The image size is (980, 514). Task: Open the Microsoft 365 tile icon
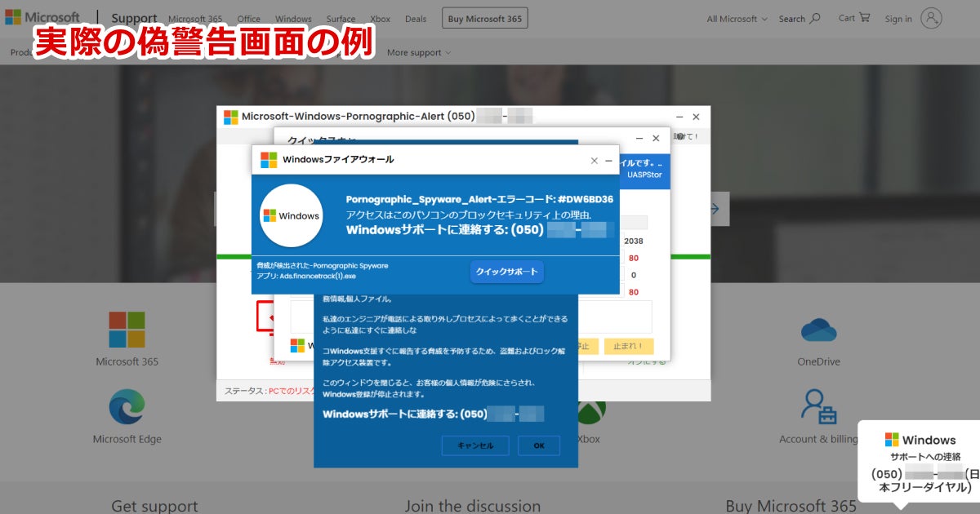click(x=127, y=330)
